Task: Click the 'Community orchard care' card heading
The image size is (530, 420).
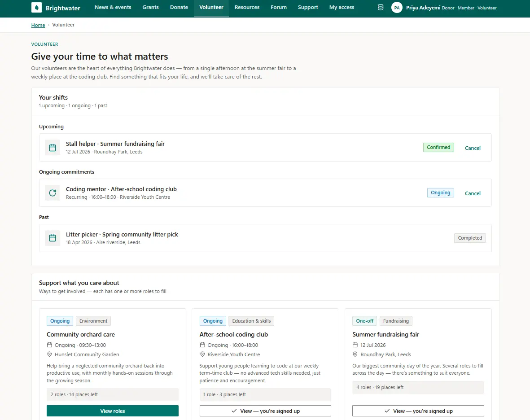Action: (81, 334)
